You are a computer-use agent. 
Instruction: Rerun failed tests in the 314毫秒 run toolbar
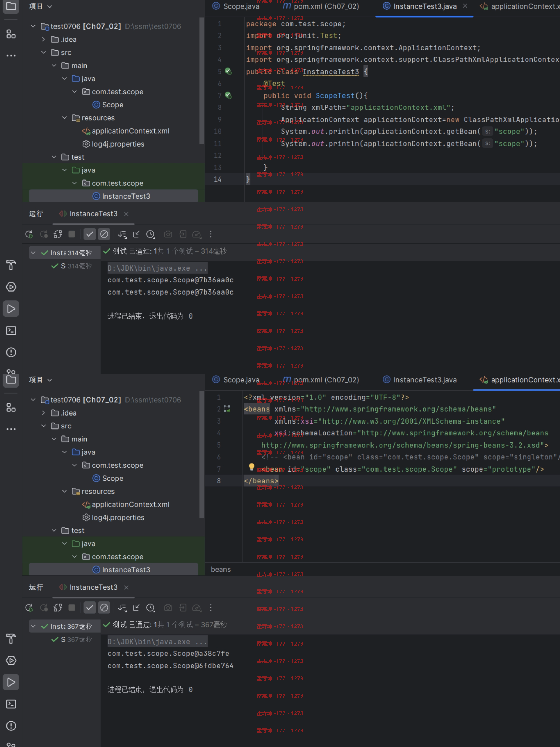(x=44, y=234)
